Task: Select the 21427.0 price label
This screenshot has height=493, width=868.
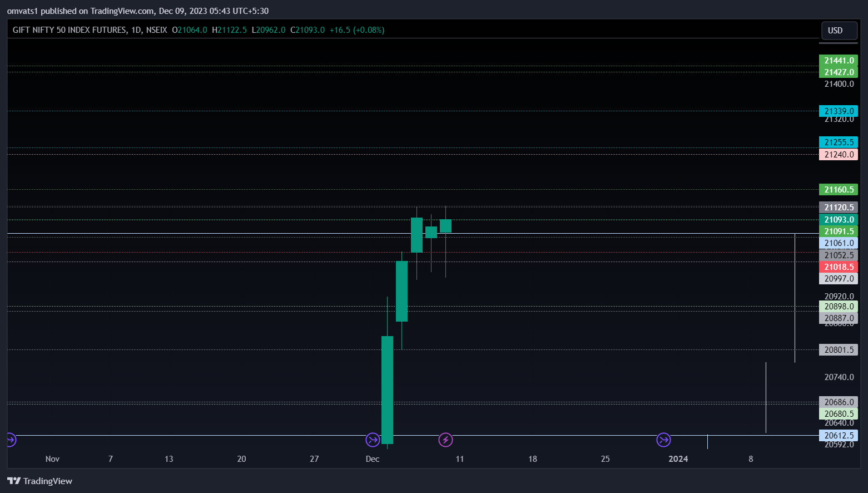Action: (x=839, y=72)
